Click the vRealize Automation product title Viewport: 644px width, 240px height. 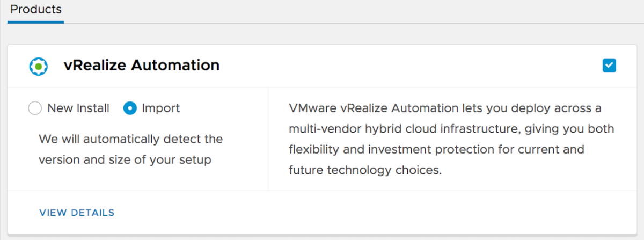[x=142, y=66]
